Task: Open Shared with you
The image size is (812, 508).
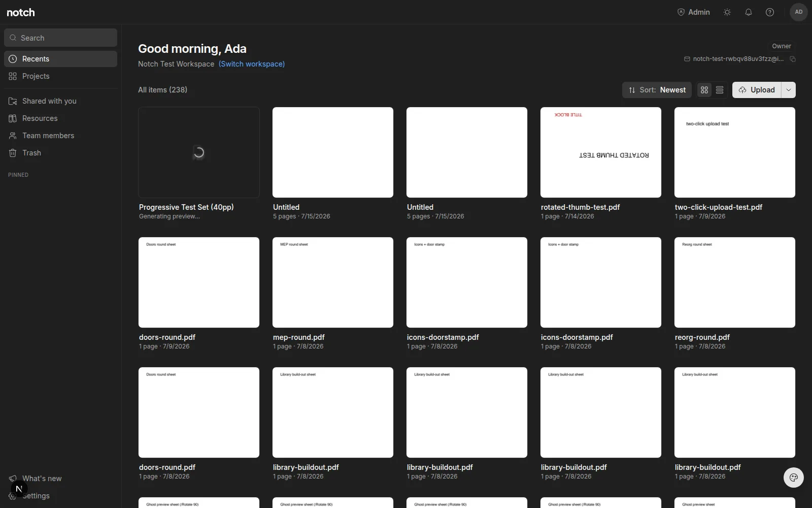Action: (x=60, y=101)
